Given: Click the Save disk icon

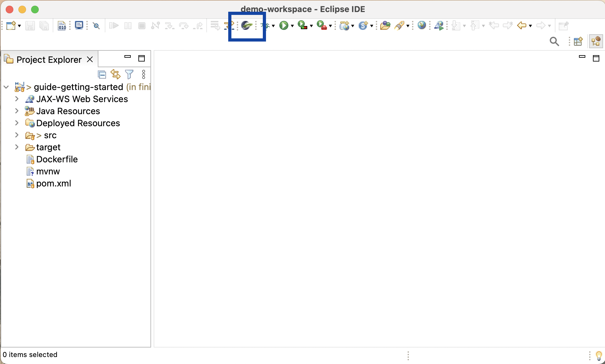Looking at the screenshot, I should [x=30, y=25].
